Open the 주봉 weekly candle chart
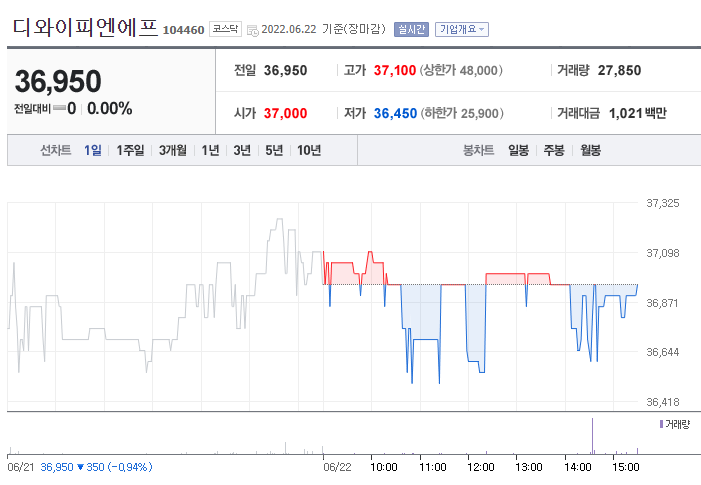The image size is (701, 485). point(554,150)
